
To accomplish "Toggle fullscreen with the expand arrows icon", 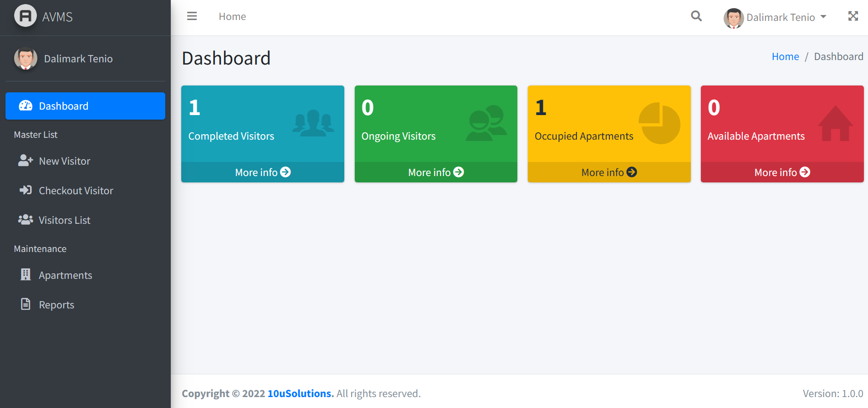I will click(x=853, y=16).
